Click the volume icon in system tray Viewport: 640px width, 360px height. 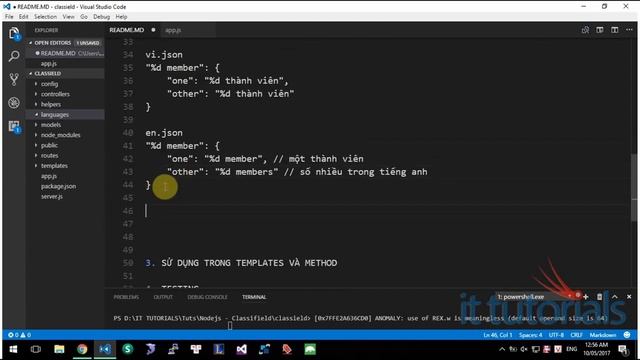click(524, 349)
